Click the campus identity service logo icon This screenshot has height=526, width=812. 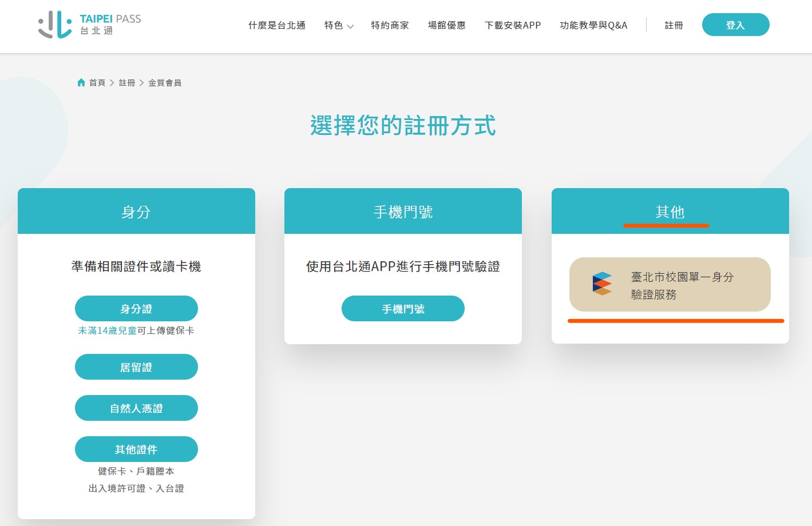[x=602, y=284]
